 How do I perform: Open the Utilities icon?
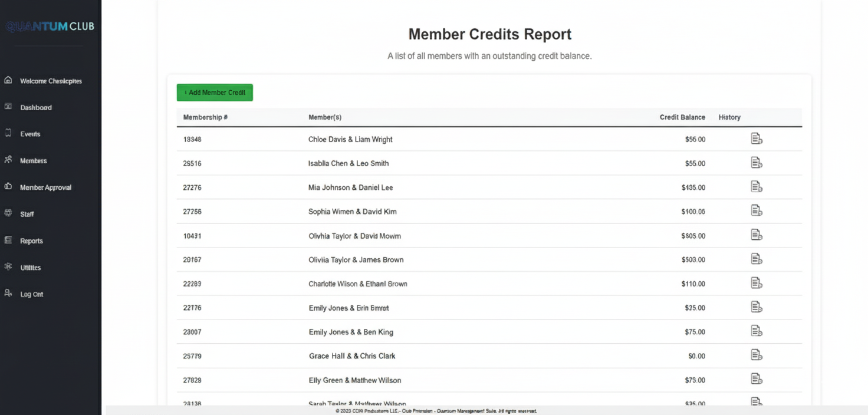8,266
